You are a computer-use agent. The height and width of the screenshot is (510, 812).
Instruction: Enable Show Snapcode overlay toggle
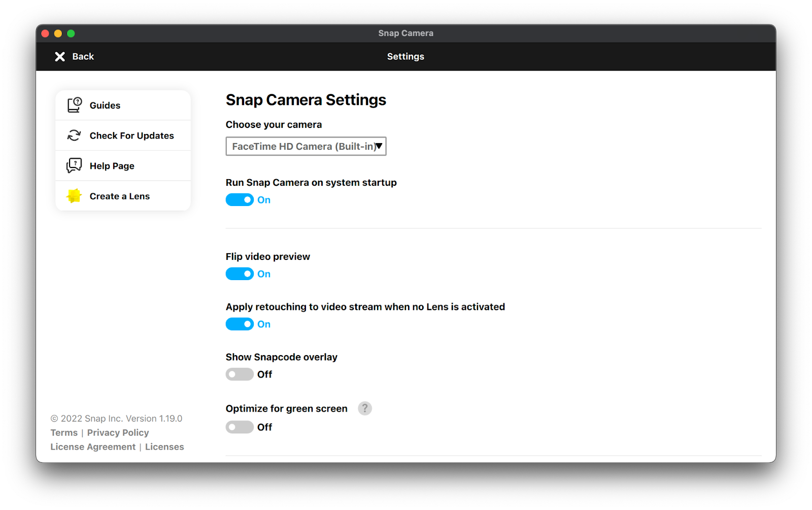point(240,375)
